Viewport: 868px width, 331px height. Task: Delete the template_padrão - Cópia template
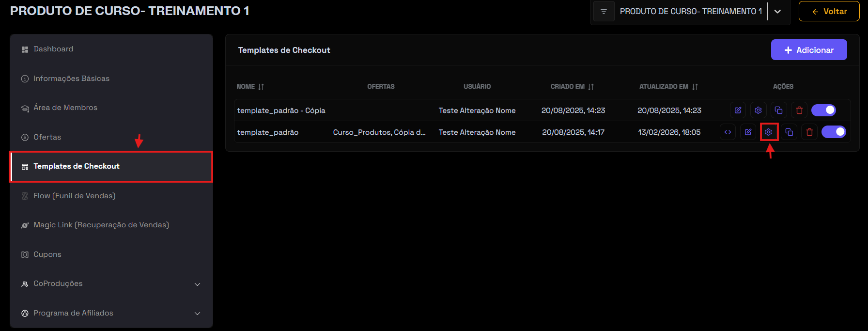[x=799, y=110]
